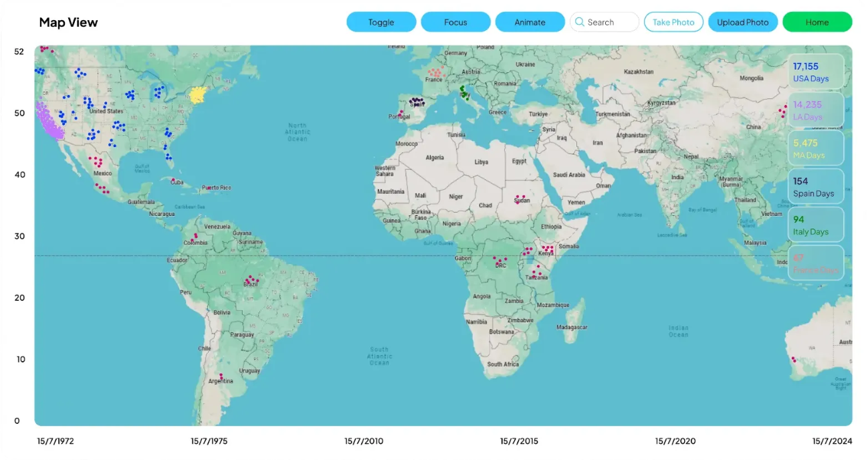Viewport: 868px width, 460px height.
Task: Open the 94 Italy Days card
Action: [x=815, y=225]
